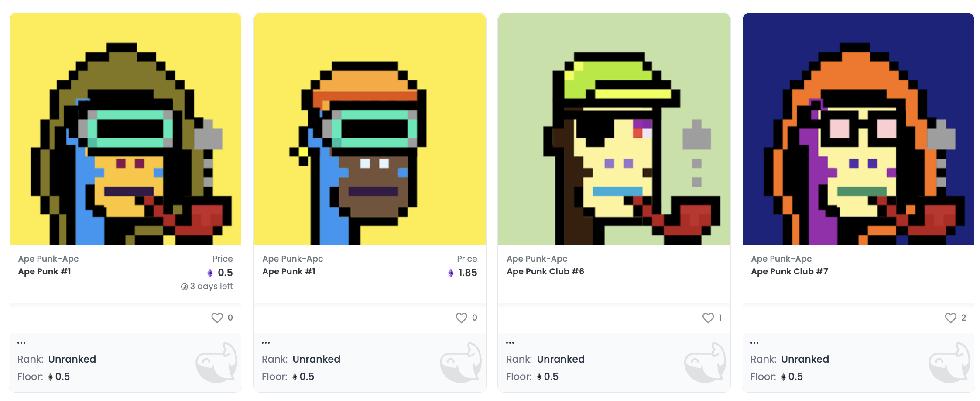Click whale logo on Ape Punk Club #6 panel

pyautogui.click(x=705, y=363)
